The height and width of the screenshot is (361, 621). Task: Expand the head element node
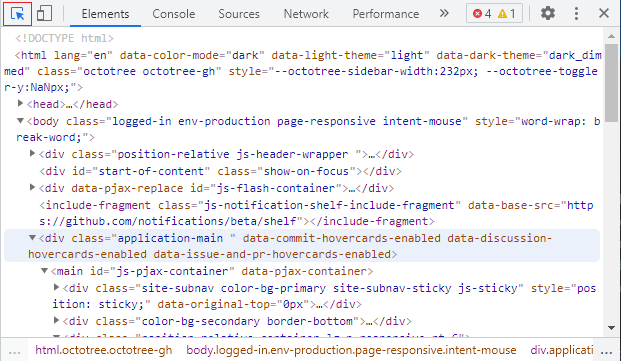[x=20, y=104]
